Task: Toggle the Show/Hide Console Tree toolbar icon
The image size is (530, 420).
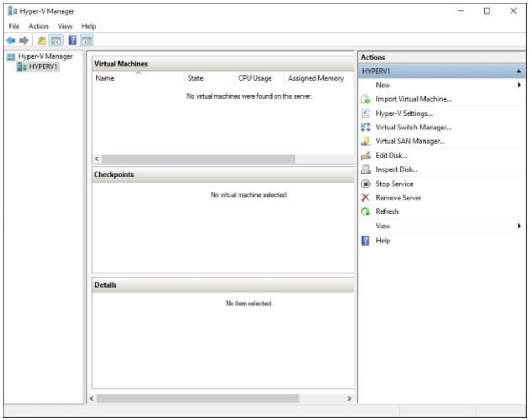Action: (56, 40)
